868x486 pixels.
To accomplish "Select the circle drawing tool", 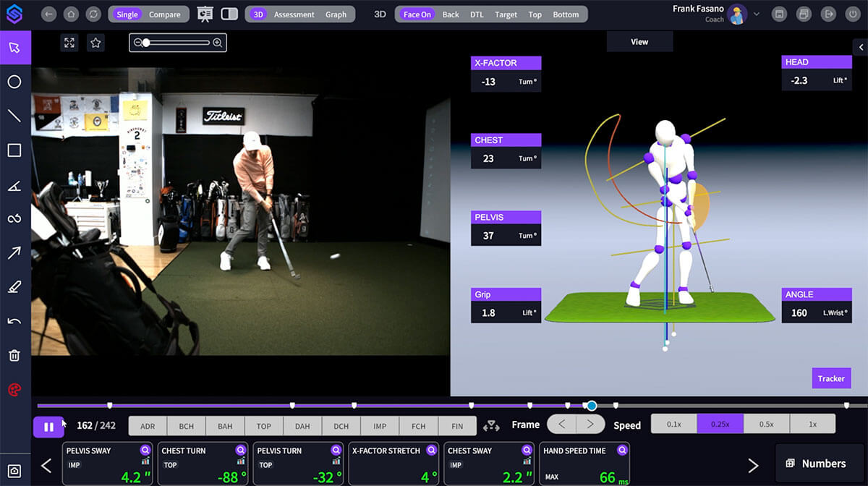I will (x=14, y=82).
